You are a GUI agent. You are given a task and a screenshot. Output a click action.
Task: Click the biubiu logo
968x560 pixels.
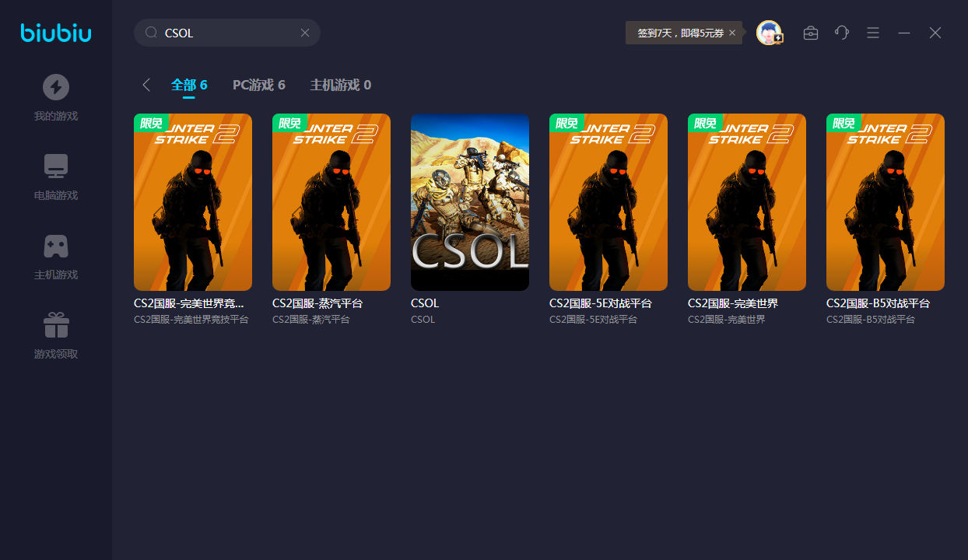[x=56, y=33]
